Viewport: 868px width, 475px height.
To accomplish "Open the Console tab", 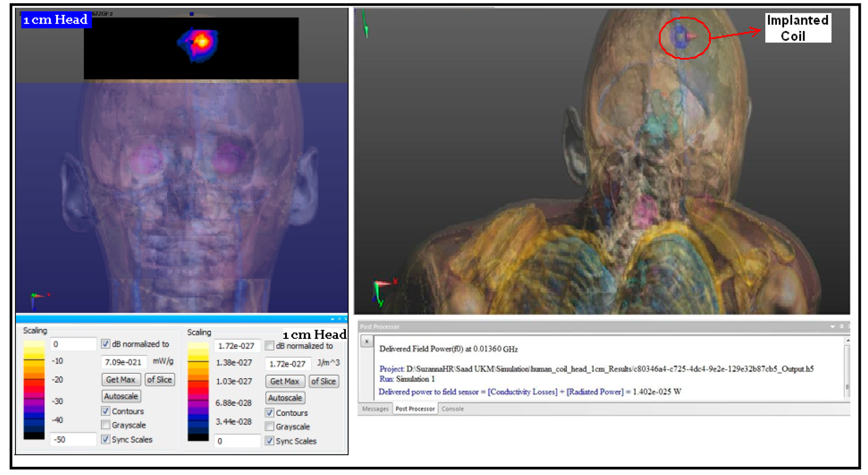I will [x=452, y=409].
